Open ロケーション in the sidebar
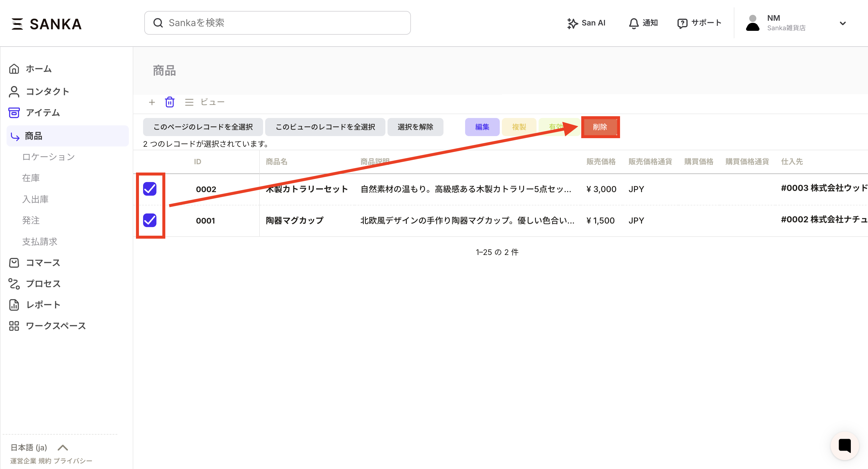The image size is (868, 469). click(48, 157)
